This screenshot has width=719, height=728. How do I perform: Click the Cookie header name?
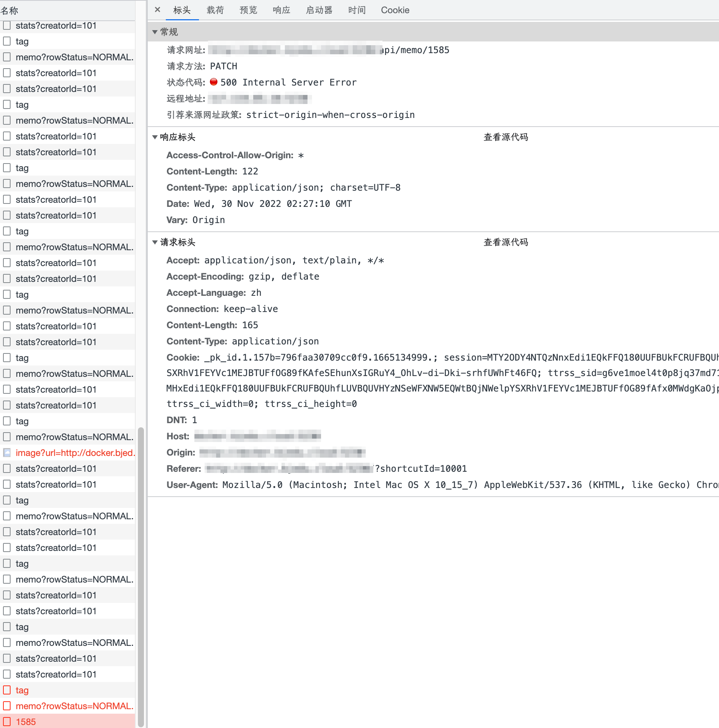183,358
